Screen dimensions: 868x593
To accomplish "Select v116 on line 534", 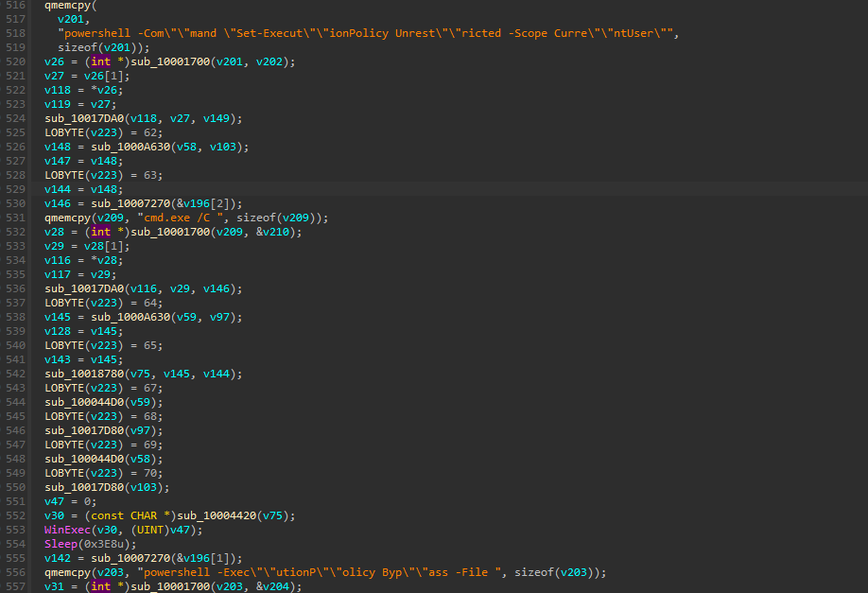I will tap(58, 260).
